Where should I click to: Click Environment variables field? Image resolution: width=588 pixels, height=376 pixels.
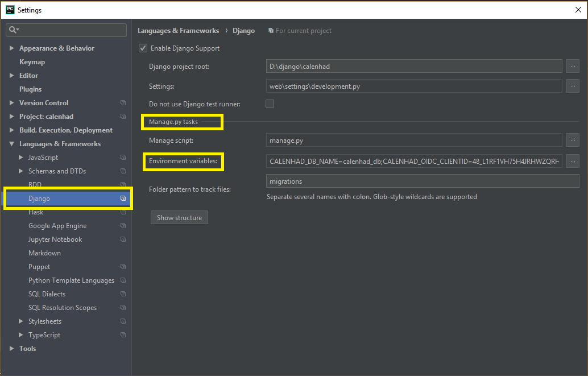[x=414, y=161]
